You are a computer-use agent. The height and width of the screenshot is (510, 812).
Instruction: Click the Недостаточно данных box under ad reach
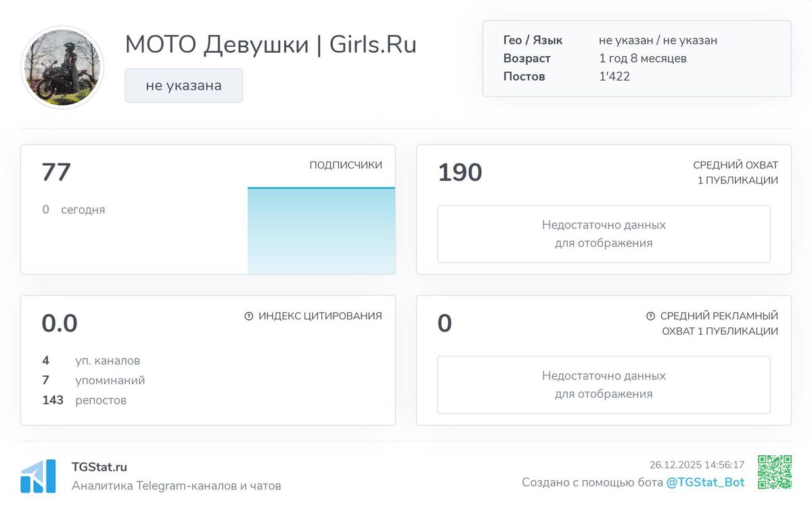[604, 385]
